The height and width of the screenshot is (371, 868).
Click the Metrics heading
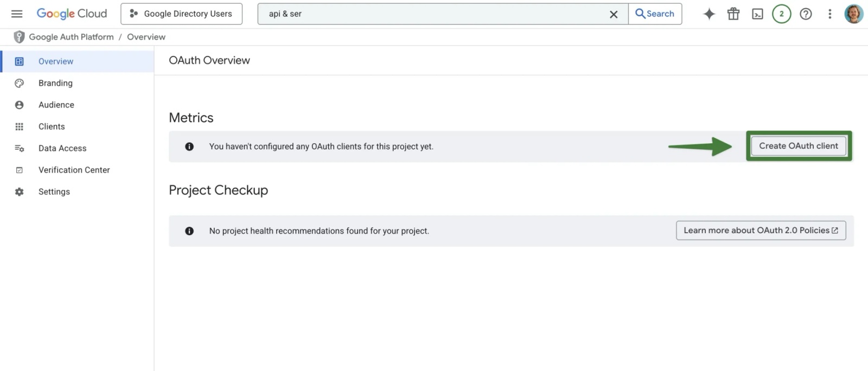[x=191, y=118]
